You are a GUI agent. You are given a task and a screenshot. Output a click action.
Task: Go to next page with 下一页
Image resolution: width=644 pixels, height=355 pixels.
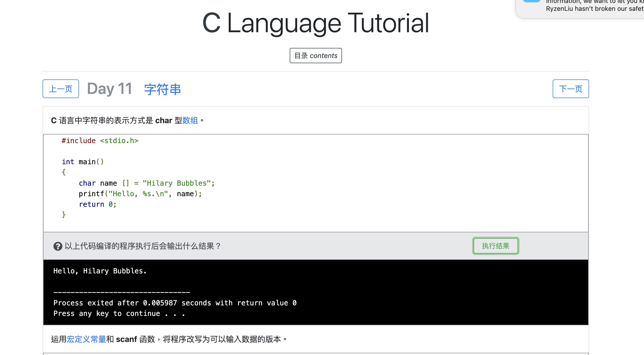[x=570, y=89]
